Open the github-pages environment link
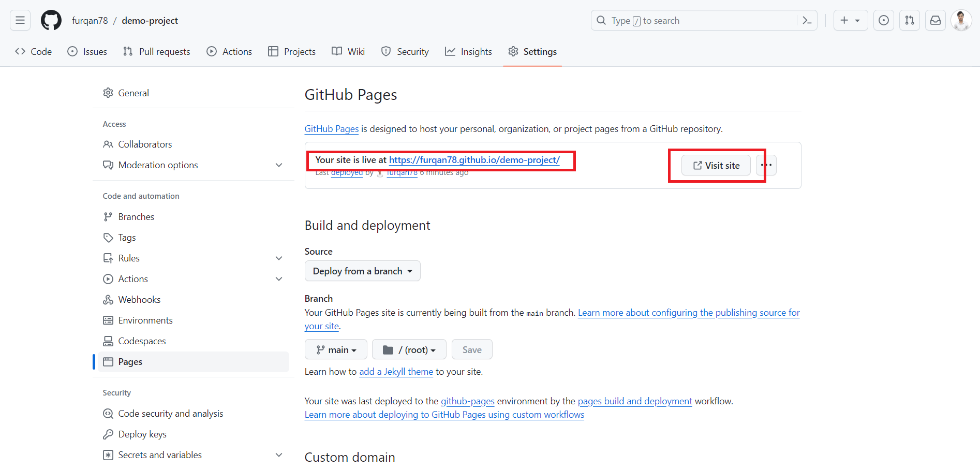This screenshot has height=469, width=980. (x=468, y=401)
